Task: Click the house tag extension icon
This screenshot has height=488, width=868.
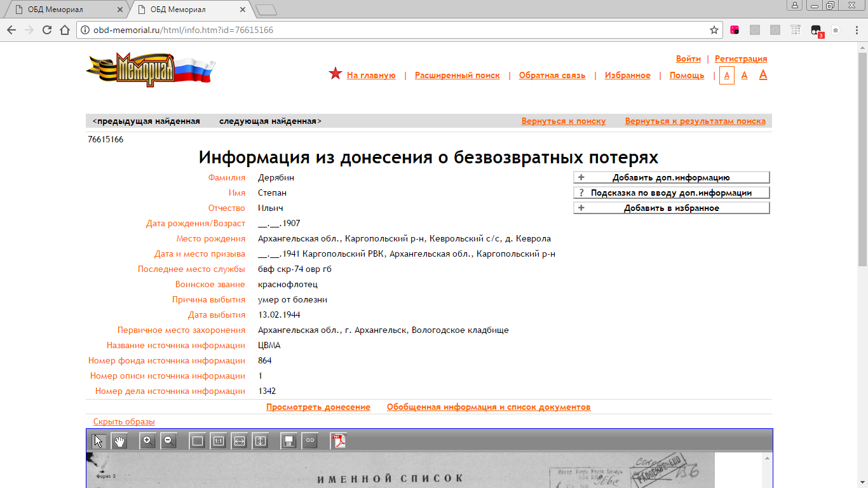Action: tap(836, 30)
